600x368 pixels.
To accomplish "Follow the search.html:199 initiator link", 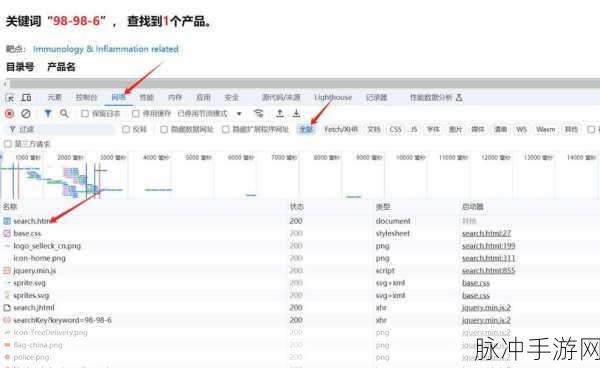I will (488, 246).
